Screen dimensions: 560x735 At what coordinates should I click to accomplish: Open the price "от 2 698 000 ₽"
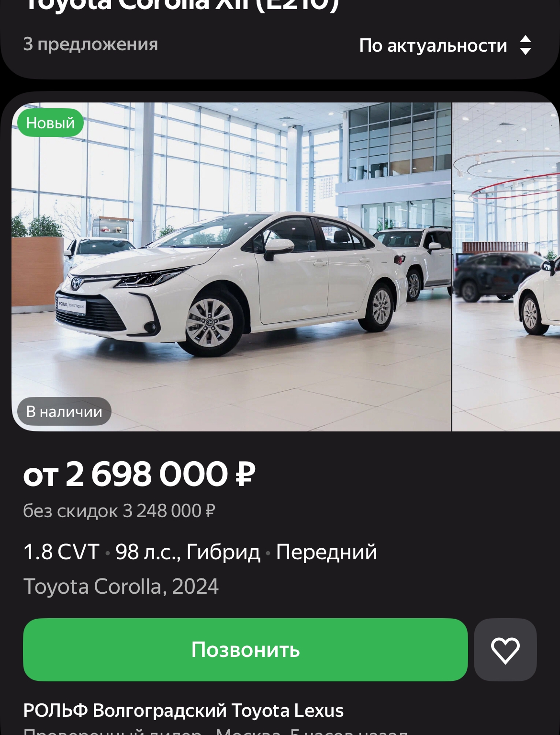139,474
